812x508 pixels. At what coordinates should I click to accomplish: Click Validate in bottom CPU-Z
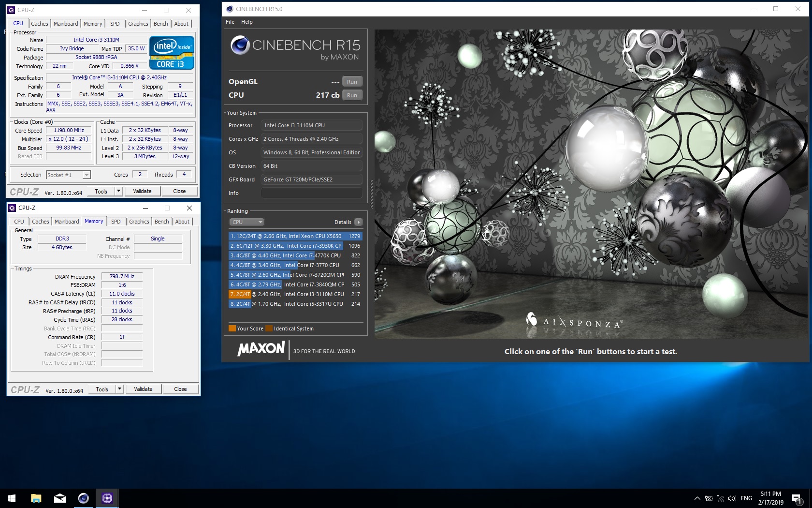click(x=143, y=389)
